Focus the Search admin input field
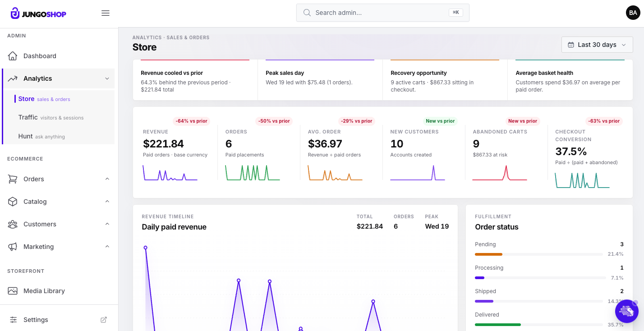 [383, 13]
